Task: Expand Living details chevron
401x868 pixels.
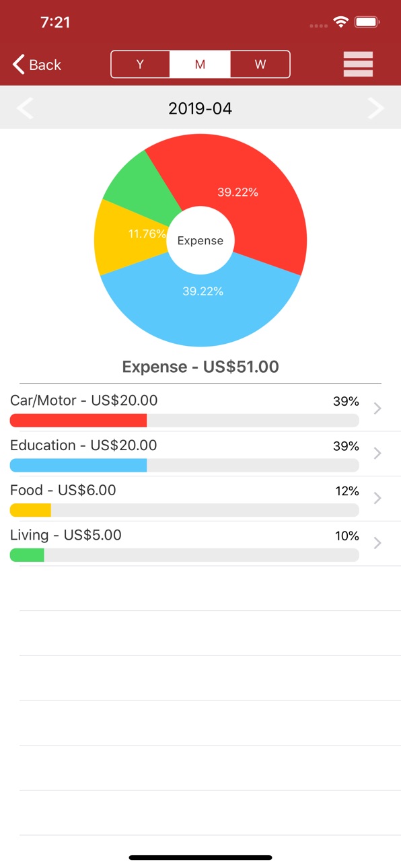Action: (377, 543)
